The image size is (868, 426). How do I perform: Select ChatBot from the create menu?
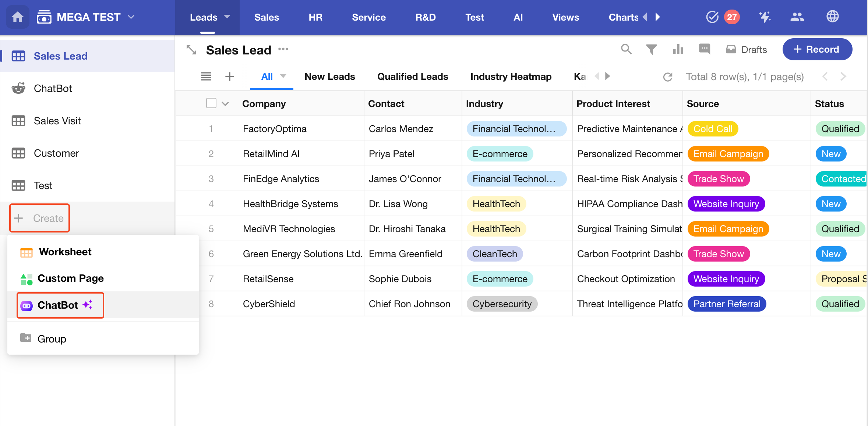(x=58, y=305)
